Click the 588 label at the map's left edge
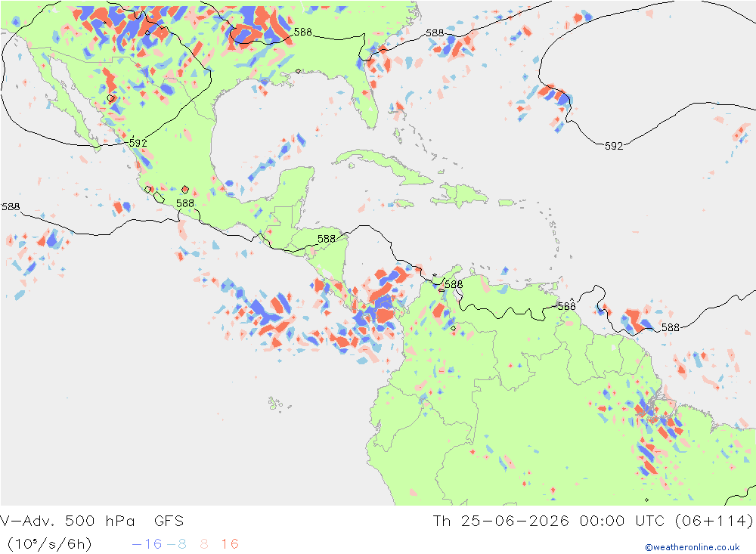 click(x=11, y=207)
